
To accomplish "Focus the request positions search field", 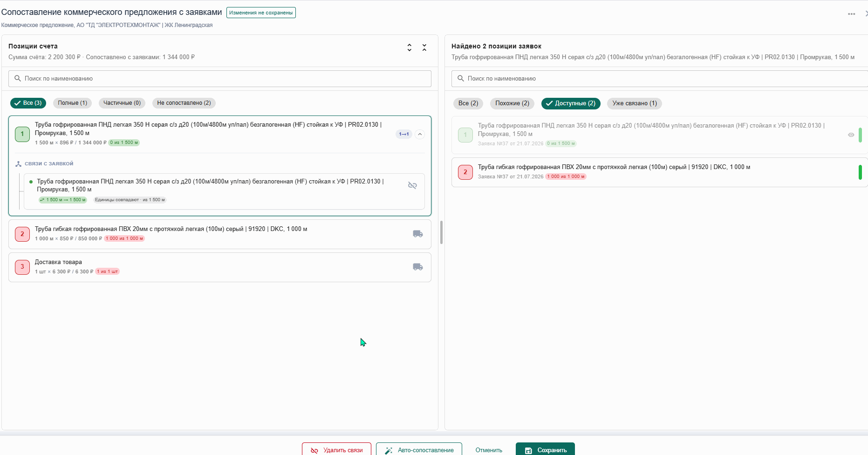I will [660, 79].
